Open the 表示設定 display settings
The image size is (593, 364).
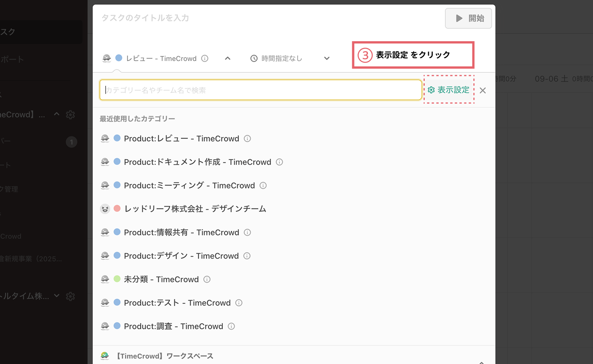(x=449, y=90)
